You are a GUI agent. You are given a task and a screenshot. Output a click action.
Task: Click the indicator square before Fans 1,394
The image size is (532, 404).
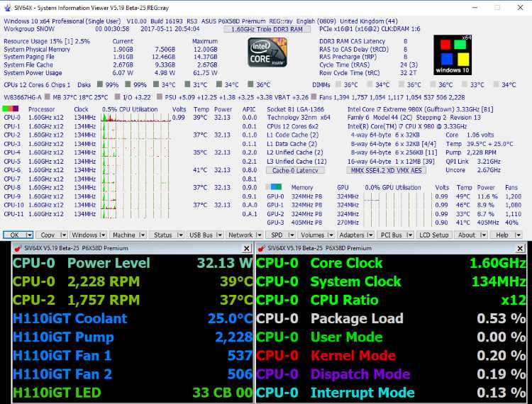pos(314,97)
